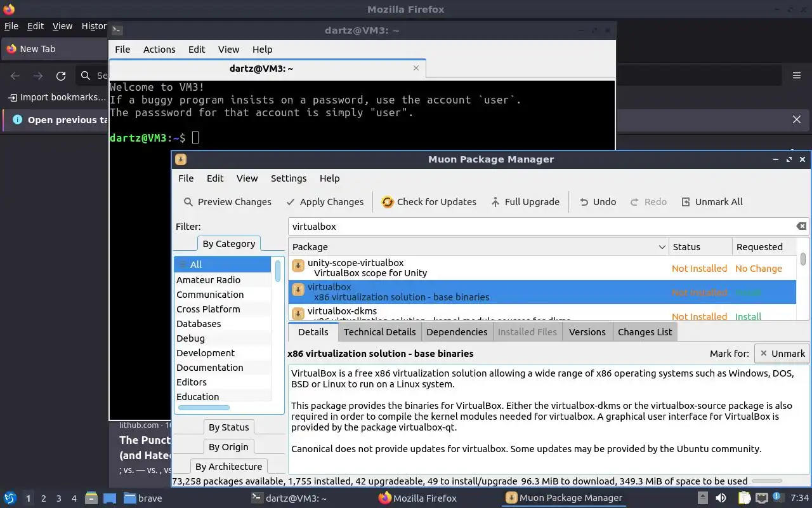Click Import bookmarks in Firefox
Screen dimensions: 812x508
pos(57,97)
